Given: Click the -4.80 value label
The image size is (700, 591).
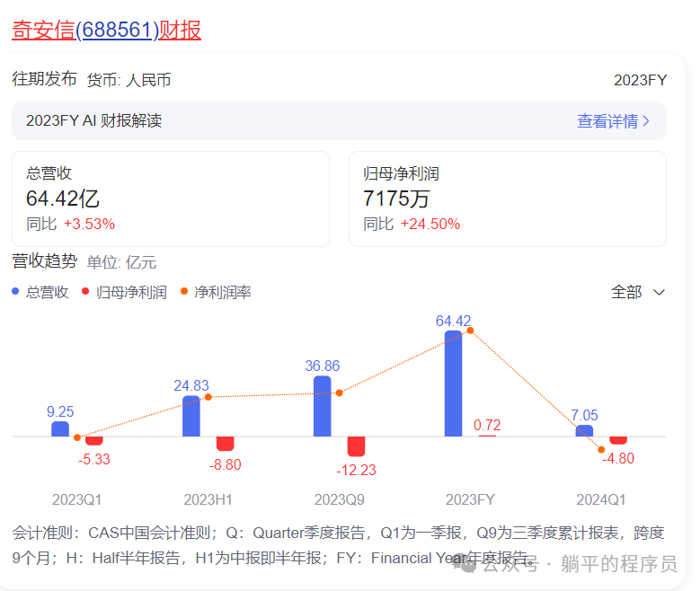Looking at the screenshot, I should pos(618,458).
